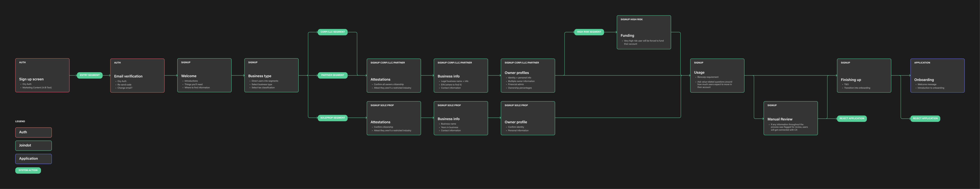Select the SOLEPROP SEGMENT pill

pos(333,118)
